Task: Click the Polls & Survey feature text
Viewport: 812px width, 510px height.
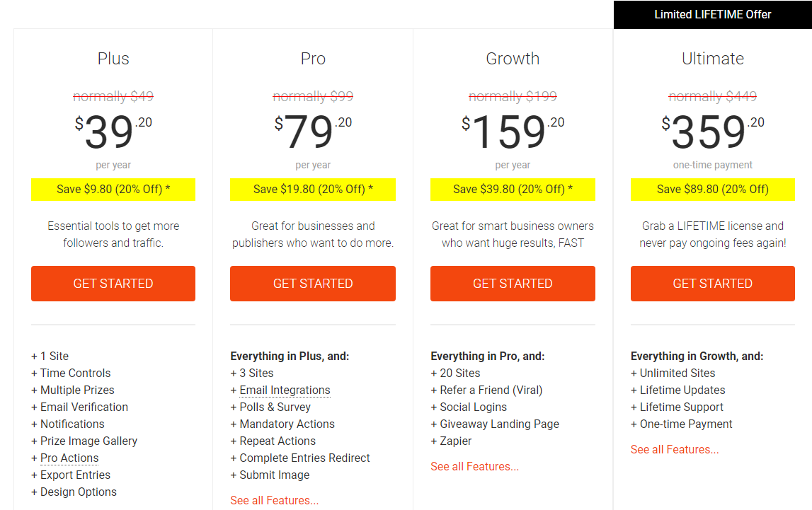Action: tap(275, 407)
